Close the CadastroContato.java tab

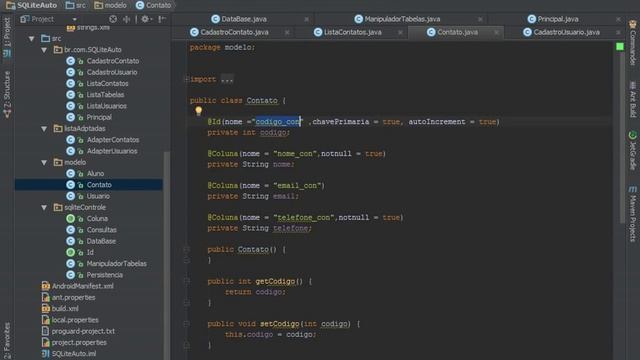click(287, 32)
